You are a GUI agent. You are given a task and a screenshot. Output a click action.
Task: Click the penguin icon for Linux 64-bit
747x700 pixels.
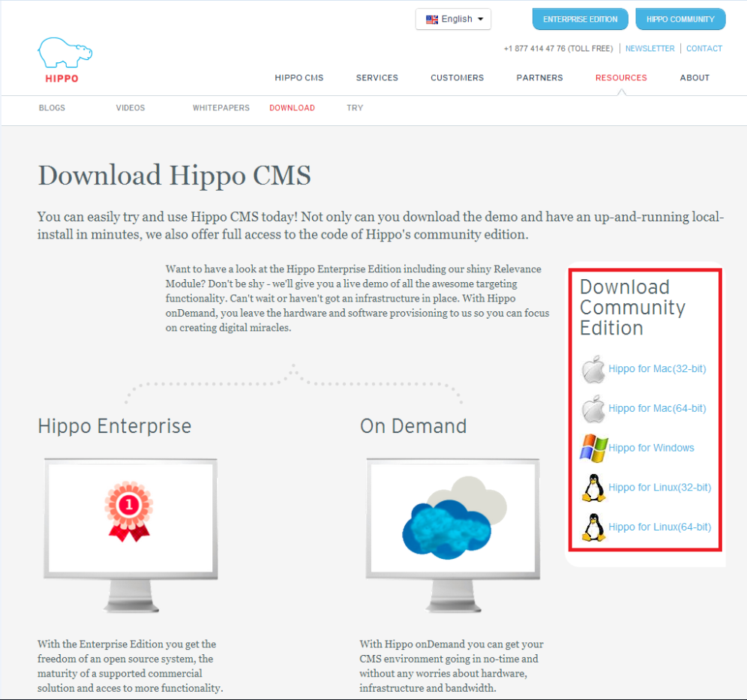pyautogui.click(x=593, y=527)
